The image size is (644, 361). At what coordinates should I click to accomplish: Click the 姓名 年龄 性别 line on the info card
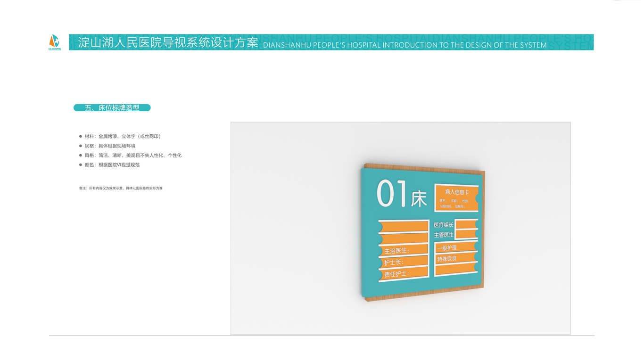pos(454,201)
